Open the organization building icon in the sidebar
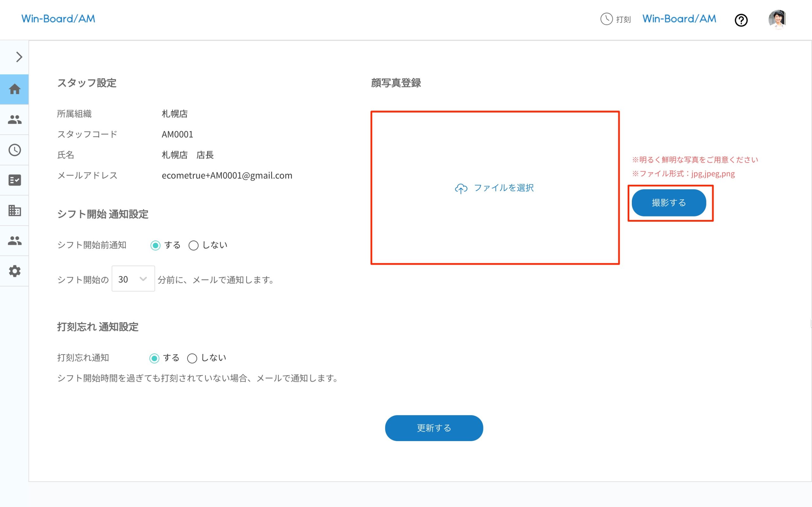 [x=14, y=210]
